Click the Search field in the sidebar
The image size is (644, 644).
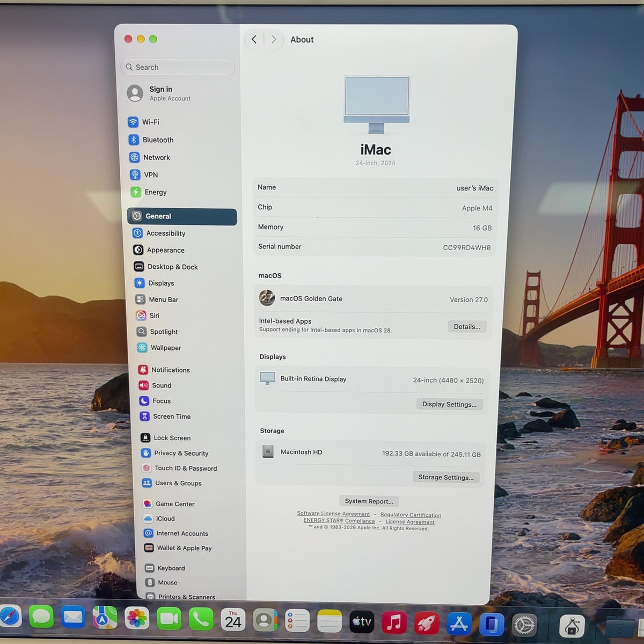pos(178,67)
